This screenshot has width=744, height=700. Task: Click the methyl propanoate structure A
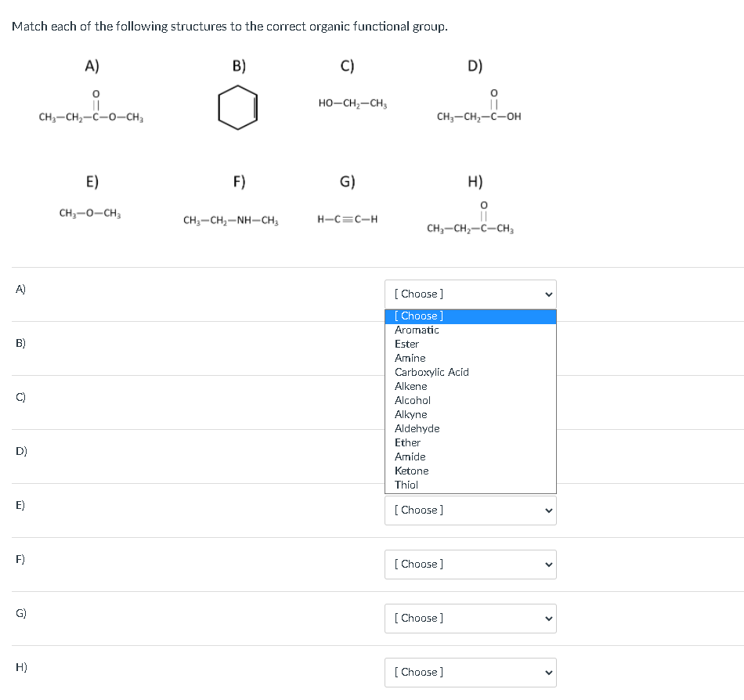point(91,106)
